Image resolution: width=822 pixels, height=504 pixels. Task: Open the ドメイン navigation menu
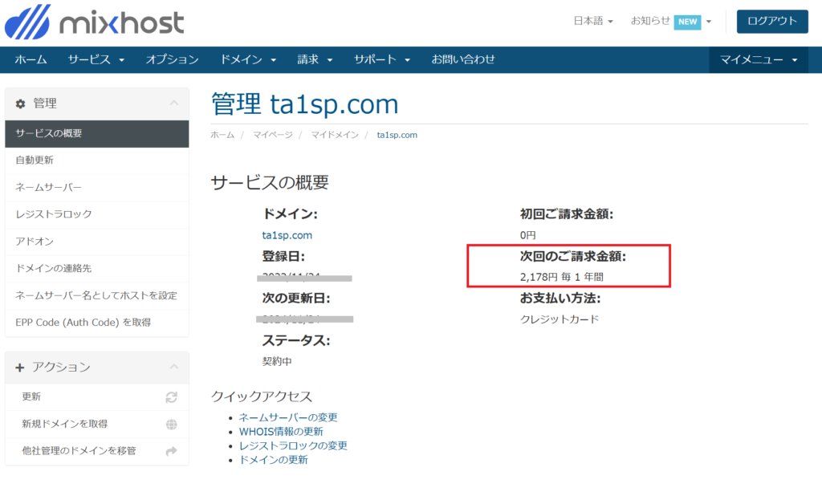[248, 59]
